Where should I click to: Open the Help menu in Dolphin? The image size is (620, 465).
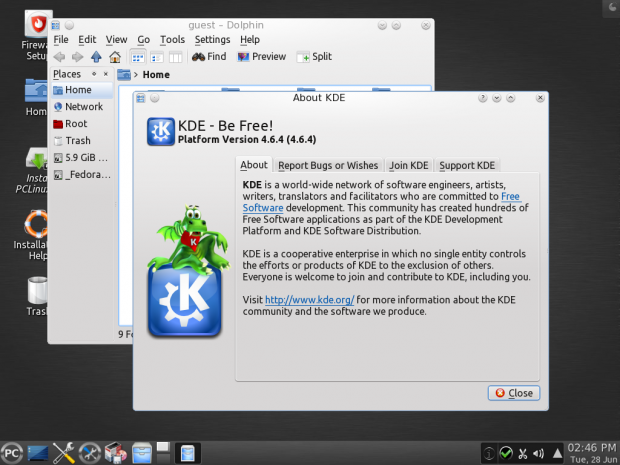pyautogui.click(x=250, y=40)
